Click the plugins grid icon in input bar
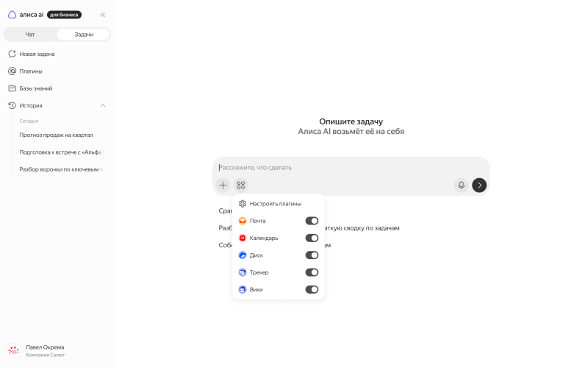 tap(241, 185)
